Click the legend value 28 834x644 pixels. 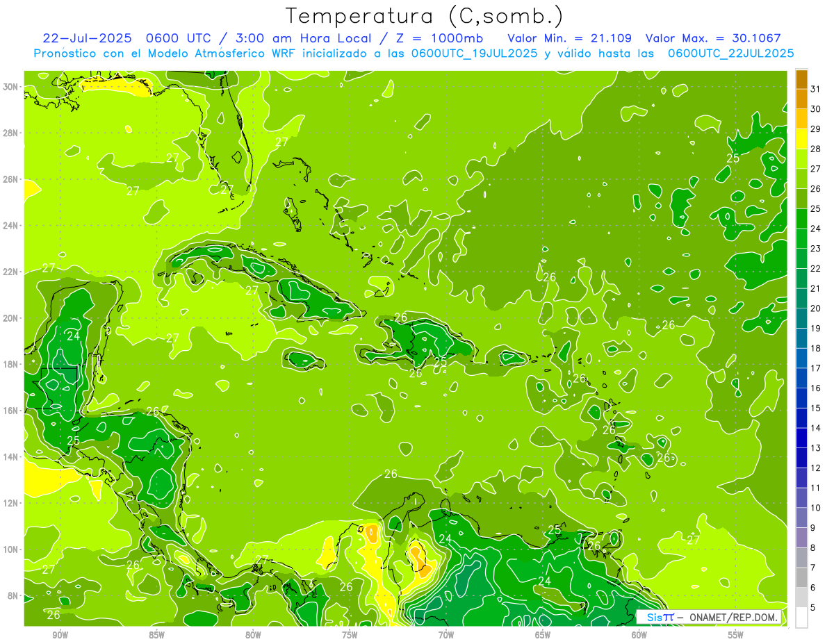815,149
